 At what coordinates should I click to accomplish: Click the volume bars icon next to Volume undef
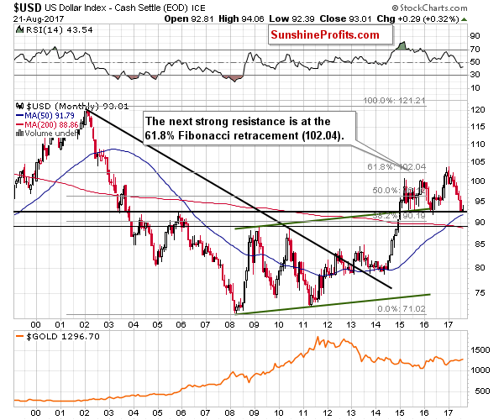(19, 133)
